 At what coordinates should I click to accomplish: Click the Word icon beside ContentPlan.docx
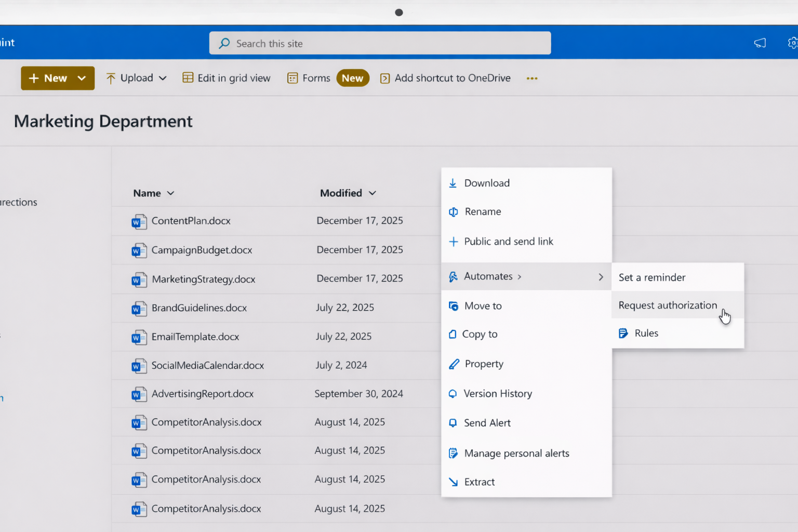click(x=138, y=222)
